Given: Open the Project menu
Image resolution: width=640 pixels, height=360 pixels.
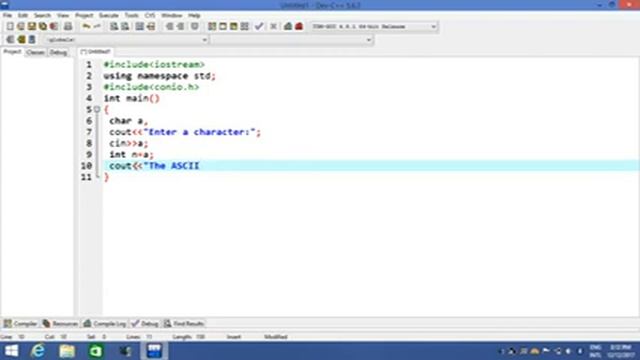Looking at the screenshot, I should coord(84,16).
